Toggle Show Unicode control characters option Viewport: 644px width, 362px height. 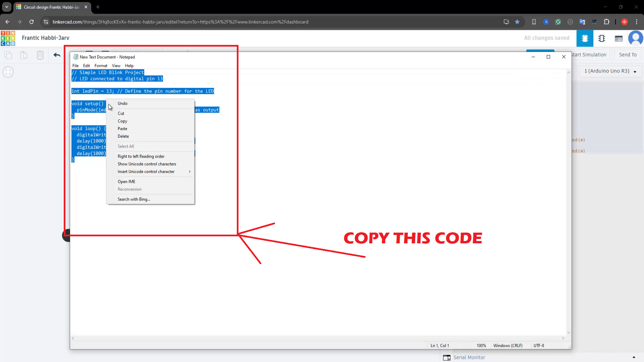[x=147, y=164]
